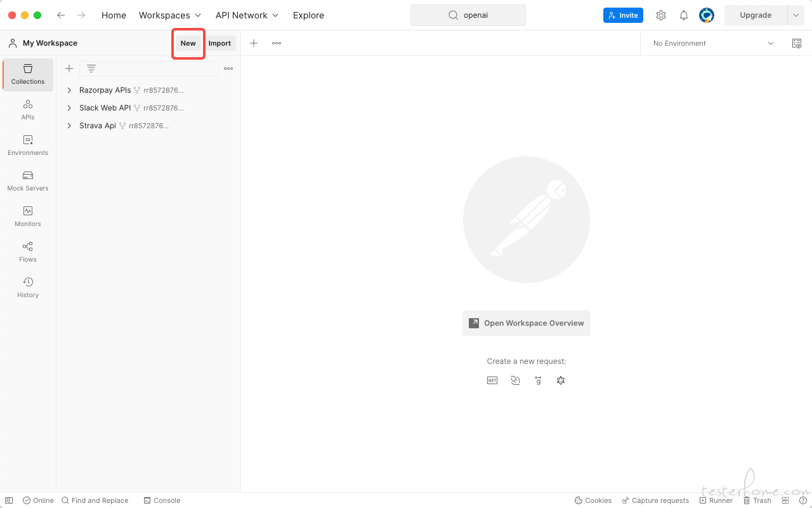Open the user avatar menu
The width and height of the screenshot is (812, 508).
coord(707,15)
